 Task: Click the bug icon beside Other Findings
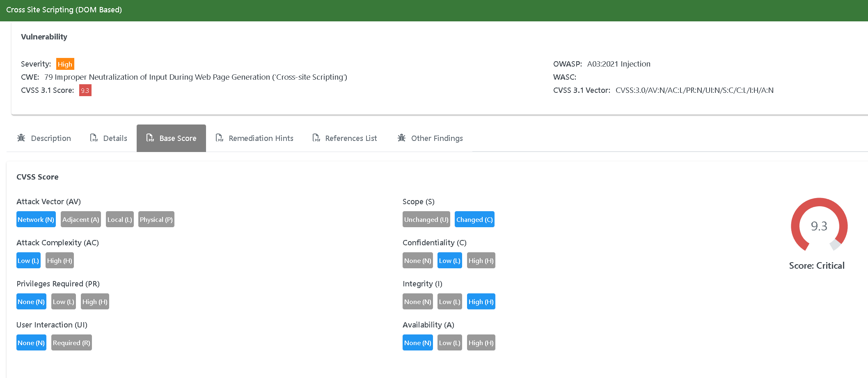coord(401,138)
